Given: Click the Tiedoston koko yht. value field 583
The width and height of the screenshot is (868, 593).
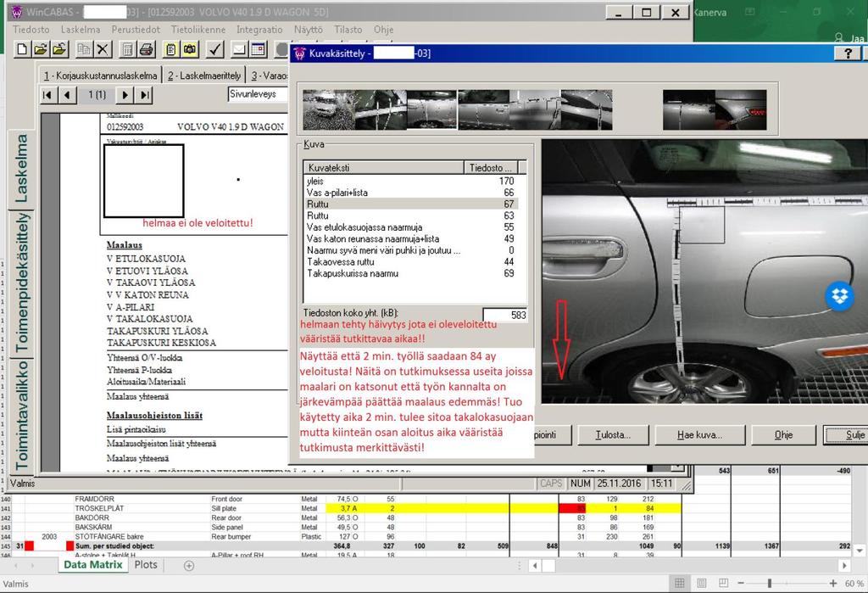Looking at the screenshot, I should [x=505, y=315].
